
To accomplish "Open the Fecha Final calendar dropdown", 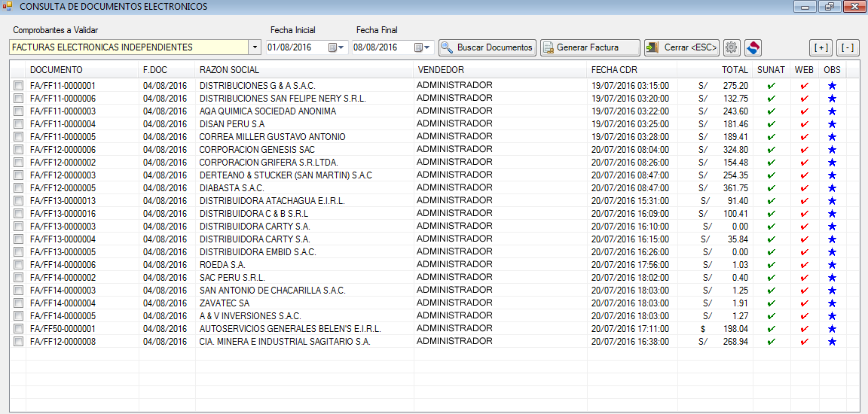I will [423, 47].
